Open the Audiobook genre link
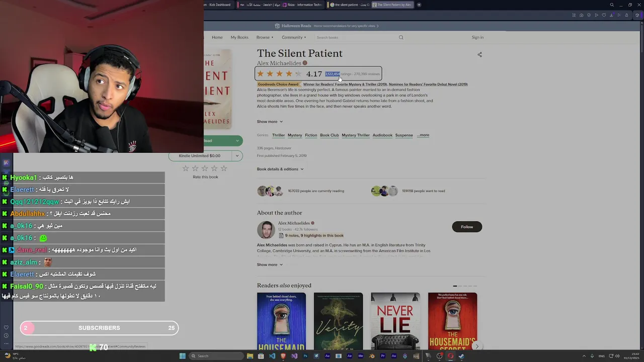The width and height of the screenshot is (644, 362). (x=382, y=135)
